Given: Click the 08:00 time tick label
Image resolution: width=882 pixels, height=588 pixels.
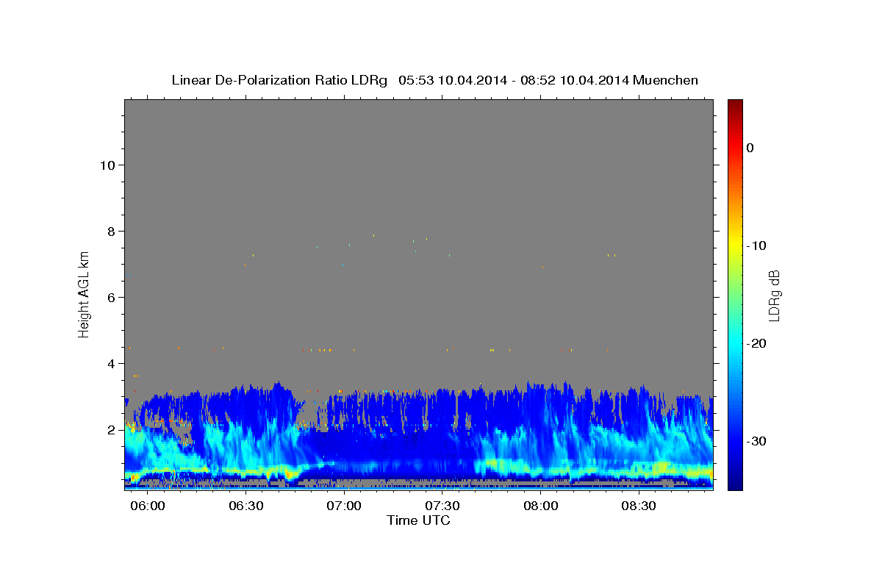Looking at the screenshot, I should click(541, 506).
